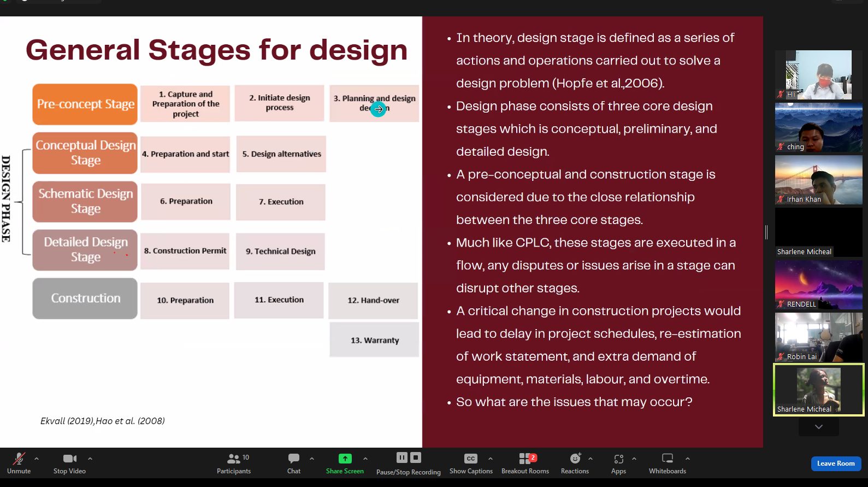Click 'DESIGN PHASE' vertical label
This screenshot has height=487, width=868.
[x=6, y=199]
